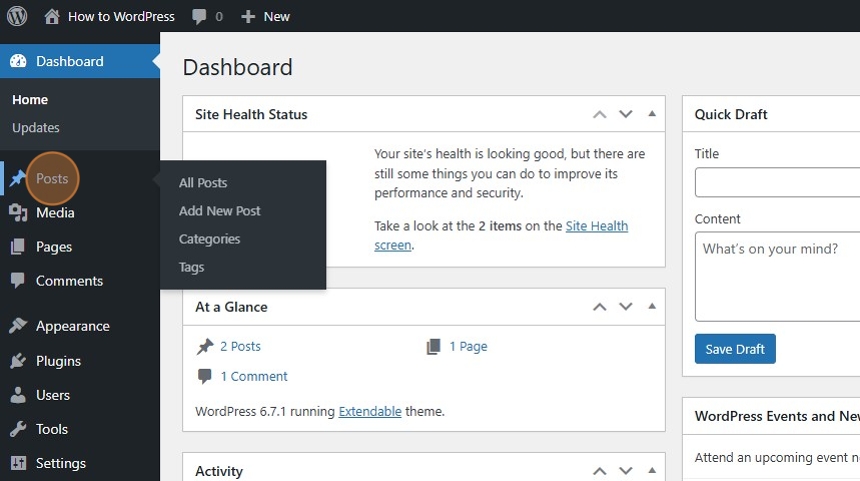Viewport: 860px width, 481px height.
Task: Open the Plugins menu
Action: pos(58,361)
